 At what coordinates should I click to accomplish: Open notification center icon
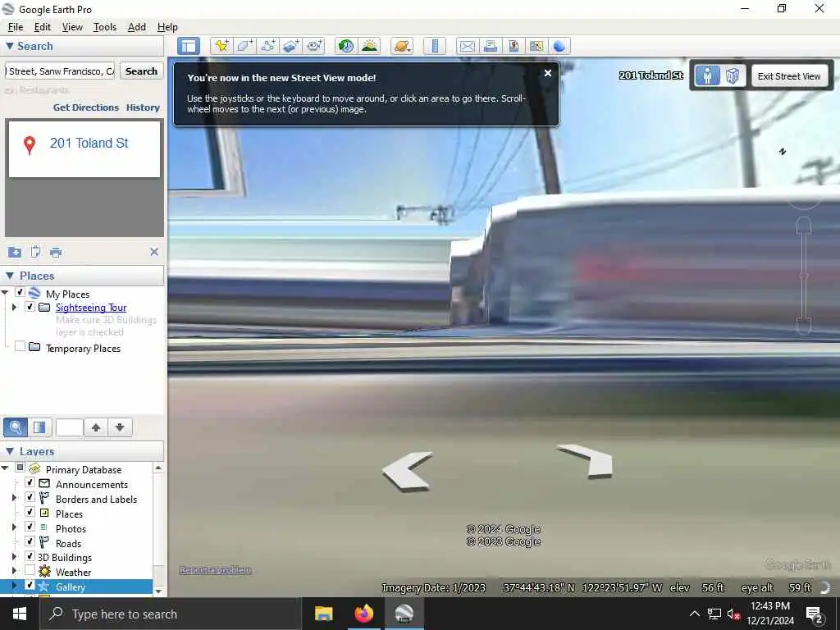pyautogui.click(x=815, y=614)
